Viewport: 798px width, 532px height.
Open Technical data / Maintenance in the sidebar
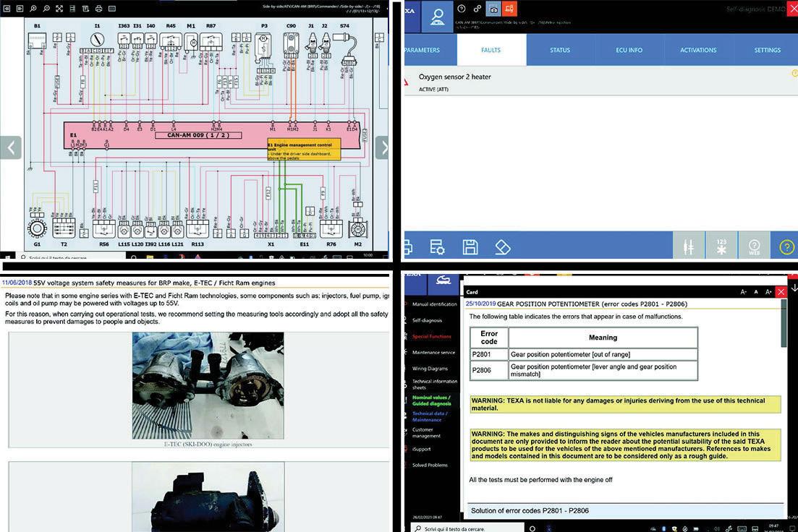coord(430,416)
